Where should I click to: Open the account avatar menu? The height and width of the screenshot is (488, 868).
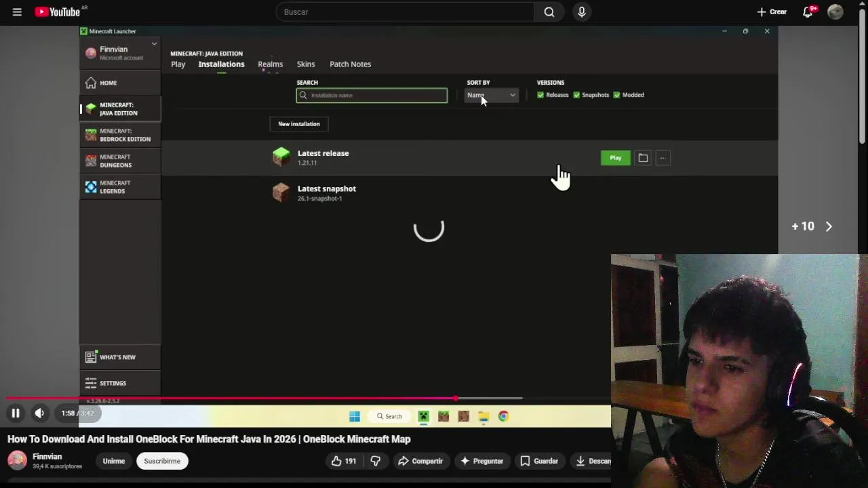[x=835, y=12]
